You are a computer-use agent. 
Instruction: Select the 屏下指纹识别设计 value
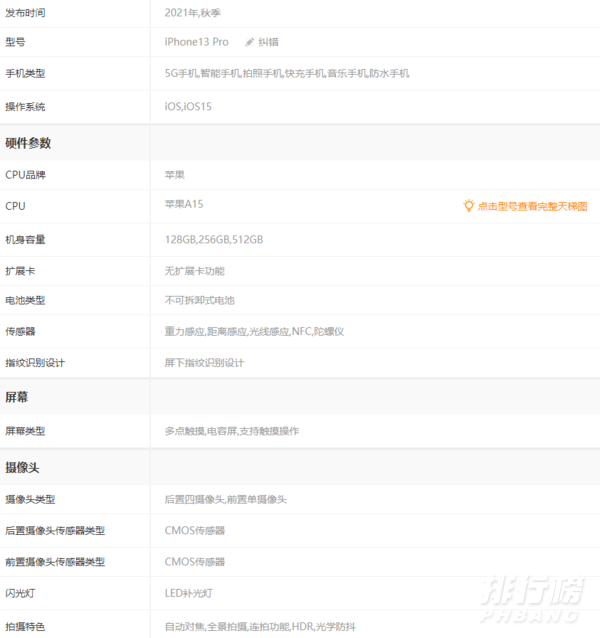[x=204, y=363]
